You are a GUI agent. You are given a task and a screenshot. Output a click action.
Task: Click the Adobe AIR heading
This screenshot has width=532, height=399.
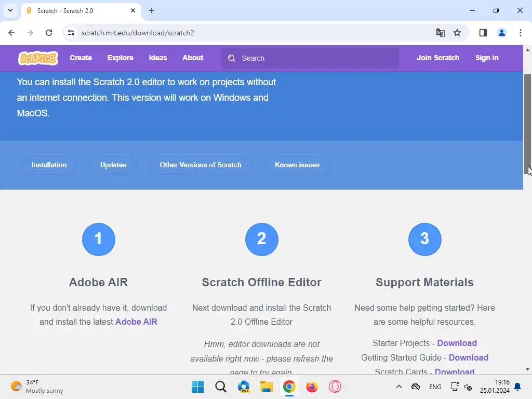pos(98,282)
